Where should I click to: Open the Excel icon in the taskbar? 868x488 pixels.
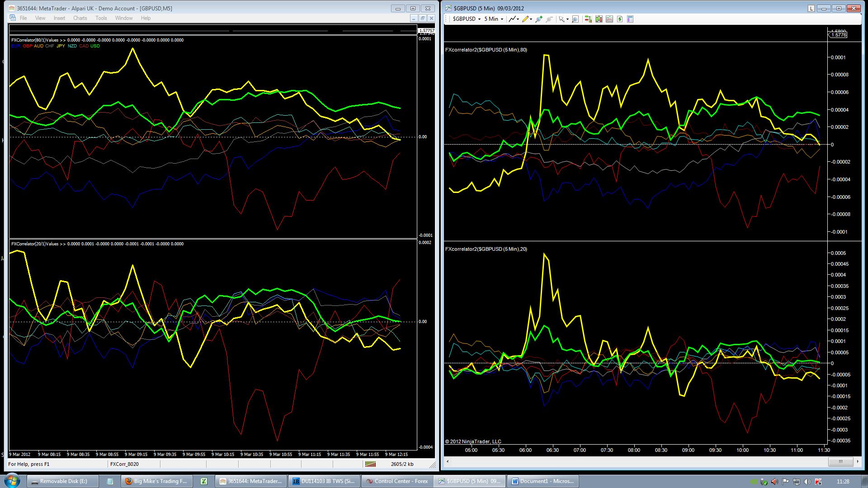pyautogui.click(x=204, y=481)
